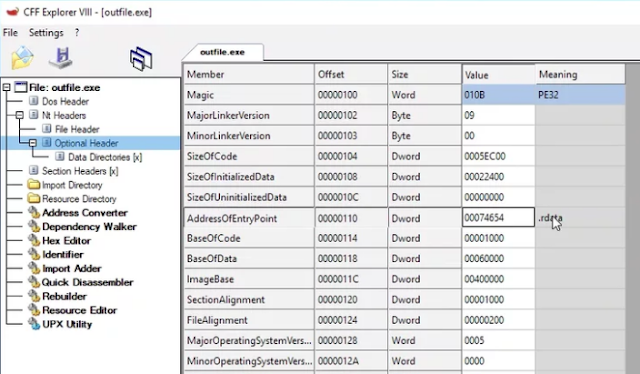This screenshot has width=640, height=374.
Task: Click the AddressOfEntryPoint value field 00074654
Action: pos(498,217)
